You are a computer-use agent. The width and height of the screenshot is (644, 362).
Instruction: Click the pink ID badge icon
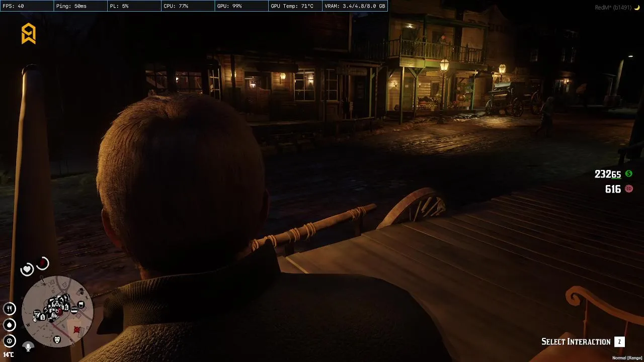coord(629,189)
